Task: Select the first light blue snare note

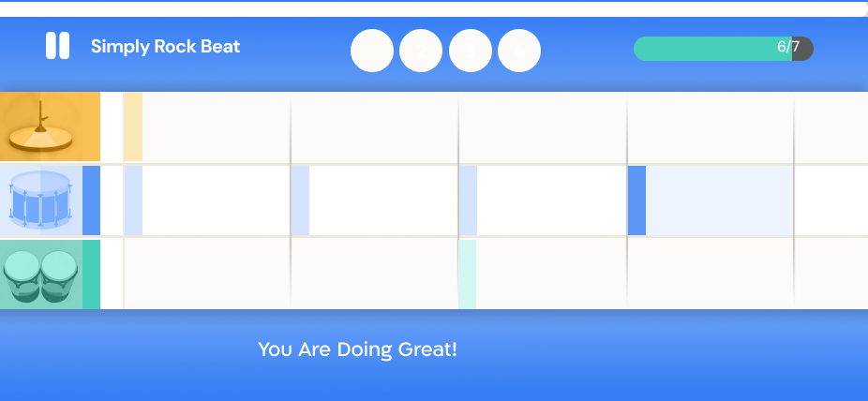Action: tap(133, 200)
